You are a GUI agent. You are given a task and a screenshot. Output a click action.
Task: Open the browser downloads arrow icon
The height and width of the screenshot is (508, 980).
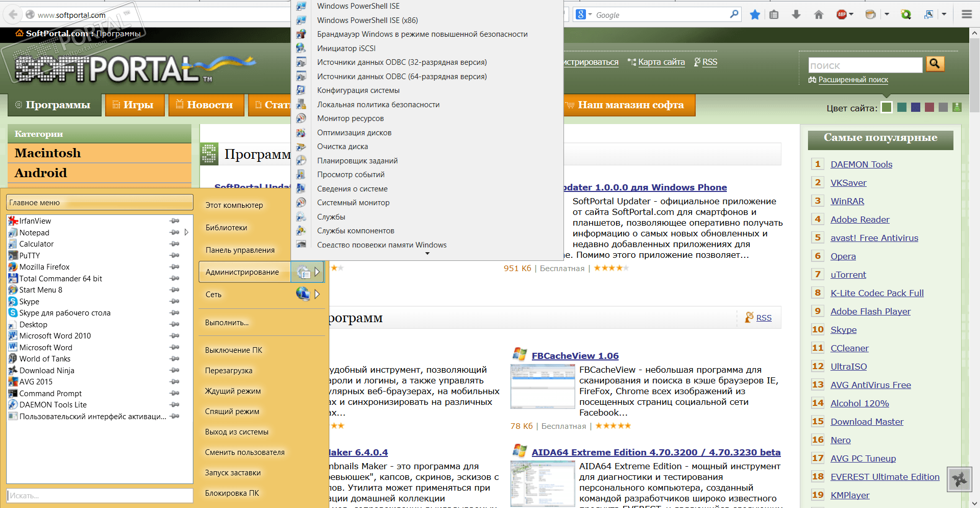796,15
